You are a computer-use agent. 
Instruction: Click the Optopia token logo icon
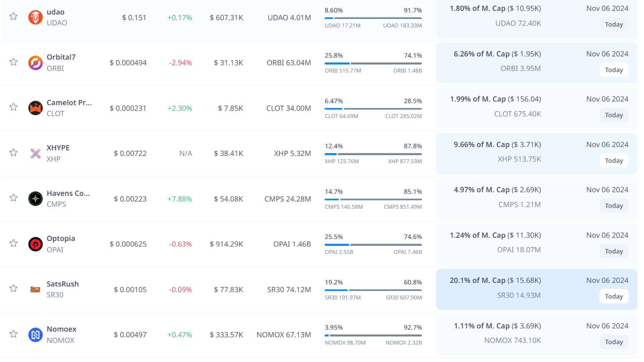click(35, 244)
